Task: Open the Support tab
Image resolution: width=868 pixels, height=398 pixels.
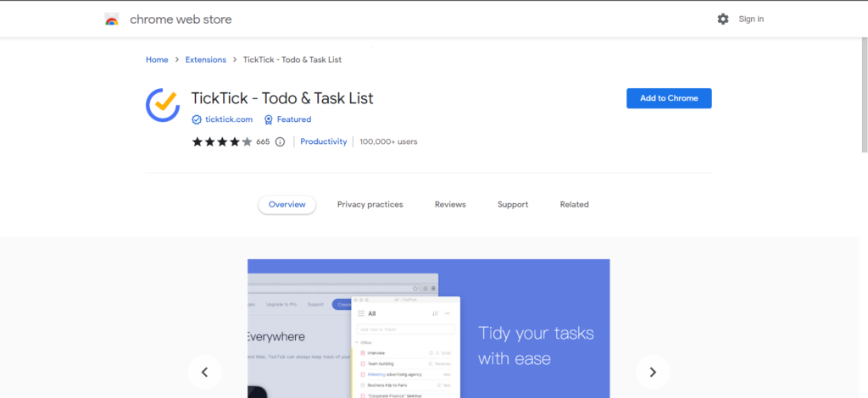Action: point(513,205)
